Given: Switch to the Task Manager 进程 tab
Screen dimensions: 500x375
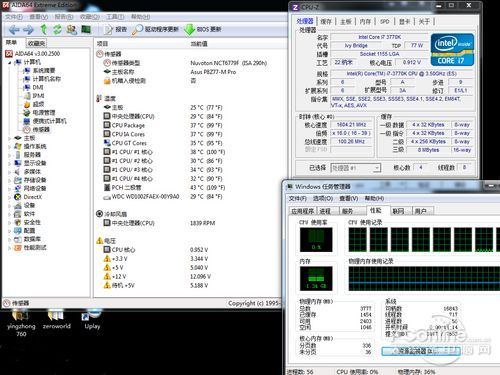Looking at the screenshot, I should (325, 211).
